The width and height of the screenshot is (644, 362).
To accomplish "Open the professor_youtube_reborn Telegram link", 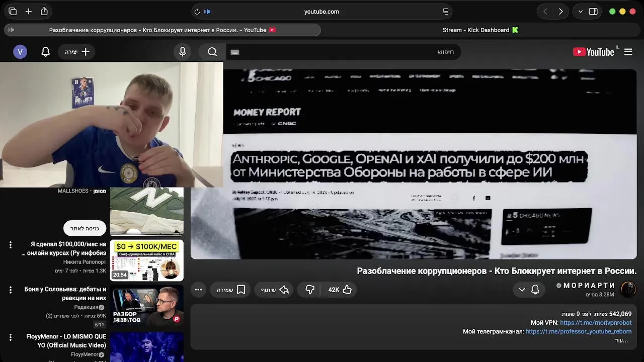I will click(x=579, y=331).
